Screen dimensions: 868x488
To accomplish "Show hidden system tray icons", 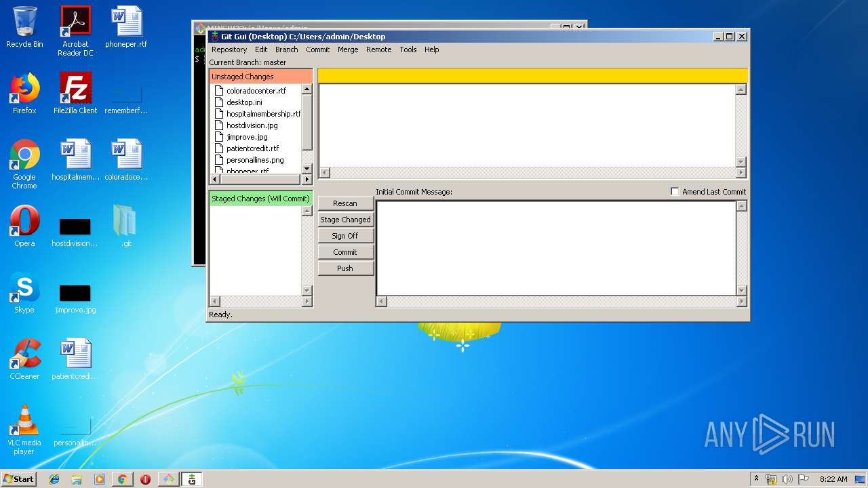I will pos(756,479).
